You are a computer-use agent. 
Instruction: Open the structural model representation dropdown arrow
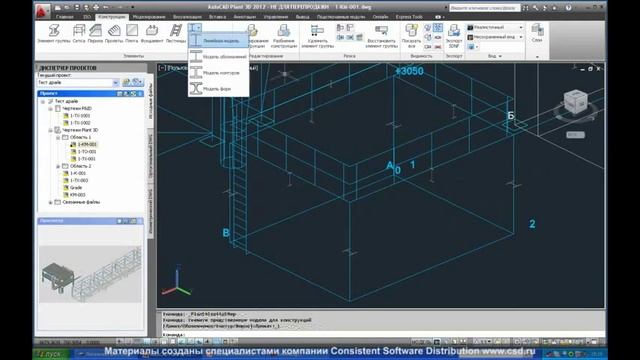click(x=199, y=28)
